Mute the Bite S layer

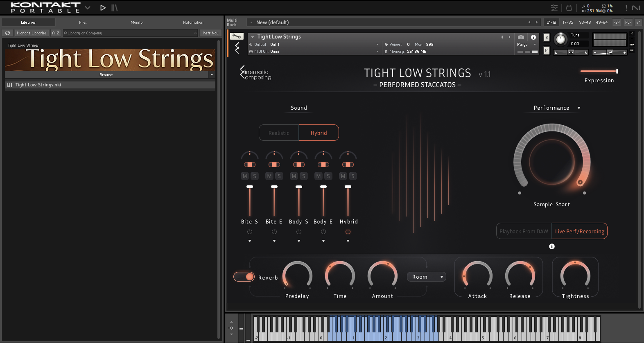tap(245, 176)
